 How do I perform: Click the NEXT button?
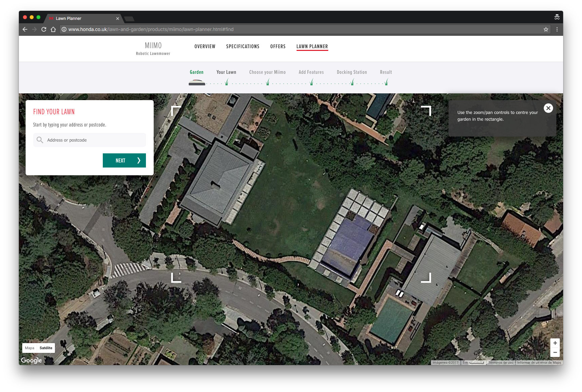tap(124, 160)
